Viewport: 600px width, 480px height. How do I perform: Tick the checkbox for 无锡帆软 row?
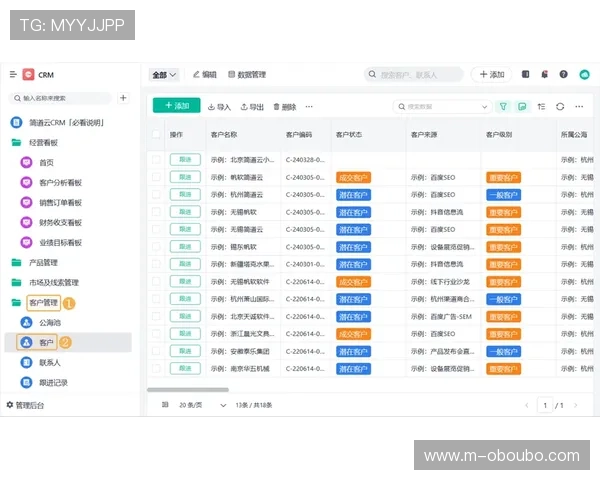click(x=156, y=212)
